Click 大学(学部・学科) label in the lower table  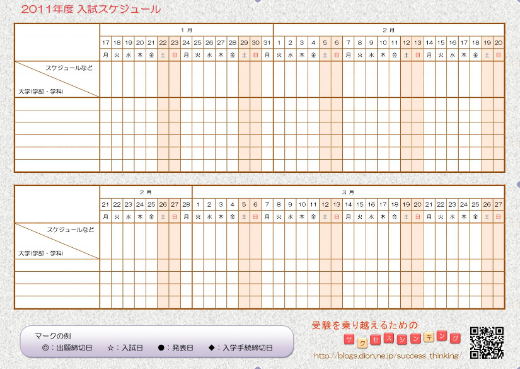click(41, 253)
